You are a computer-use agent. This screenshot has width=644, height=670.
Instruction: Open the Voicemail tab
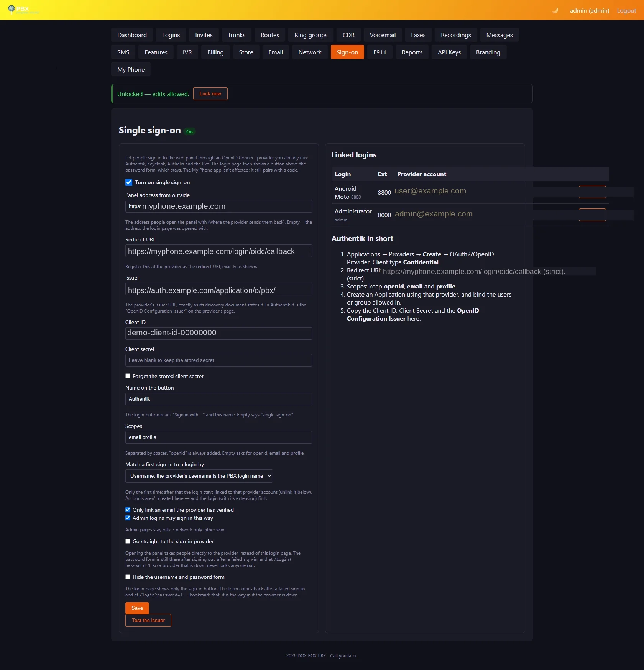[383, 35]
